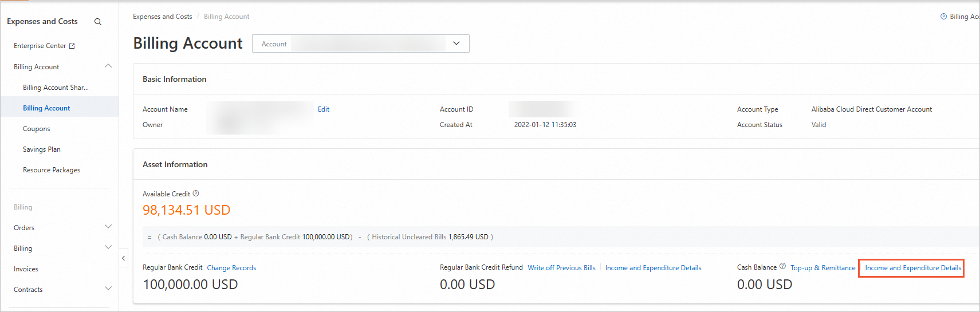Open Resource Packages in the sidebar

[52, 170]
